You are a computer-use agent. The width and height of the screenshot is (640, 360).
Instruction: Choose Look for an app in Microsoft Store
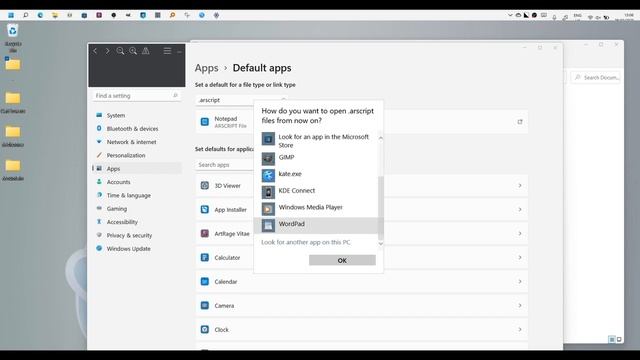tap(316, 140)
